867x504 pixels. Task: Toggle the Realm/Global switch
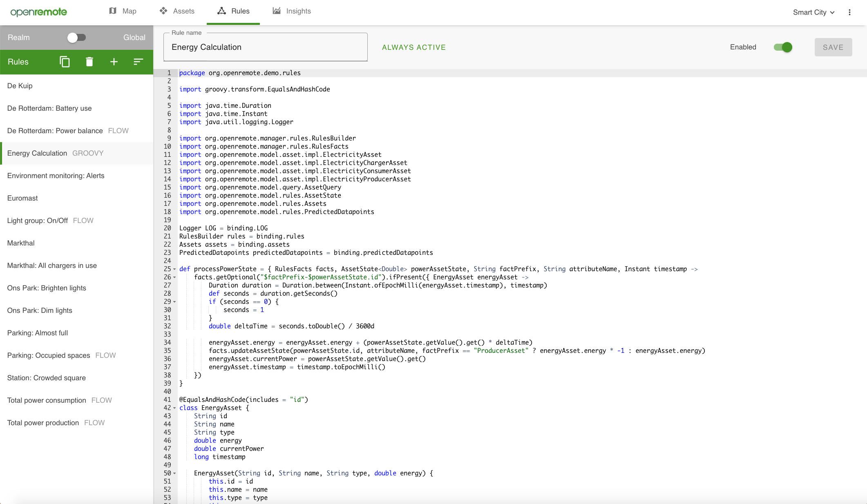coord(76,38)
